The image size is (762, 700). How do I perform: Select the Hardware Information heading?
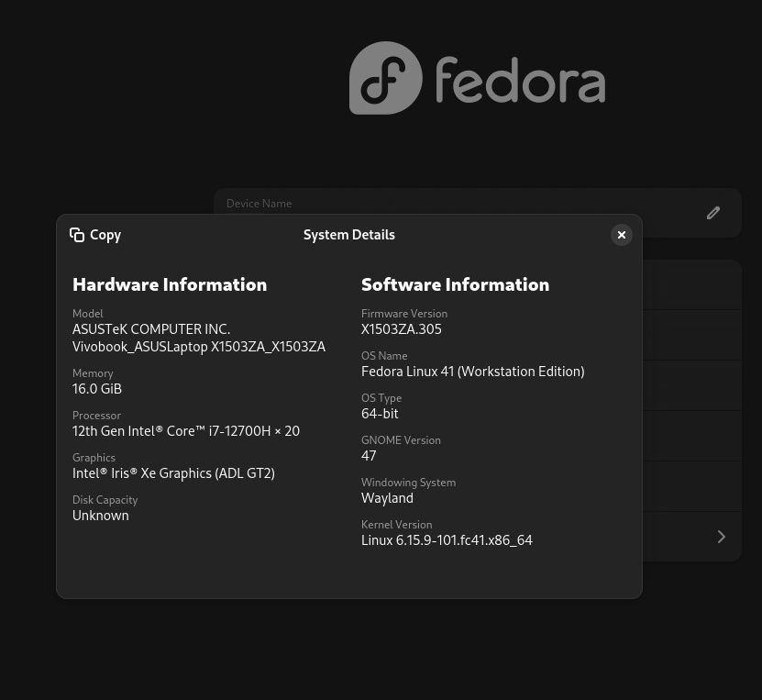tap(170, 284)
